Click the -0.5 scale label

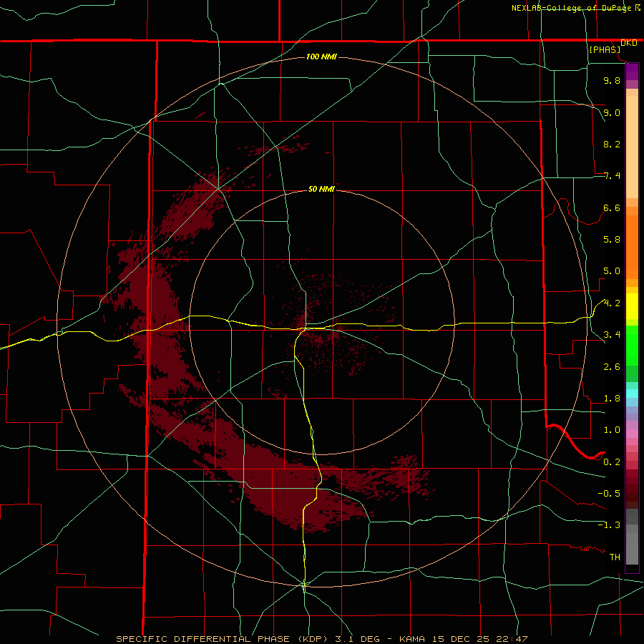[x=609, y=494]
